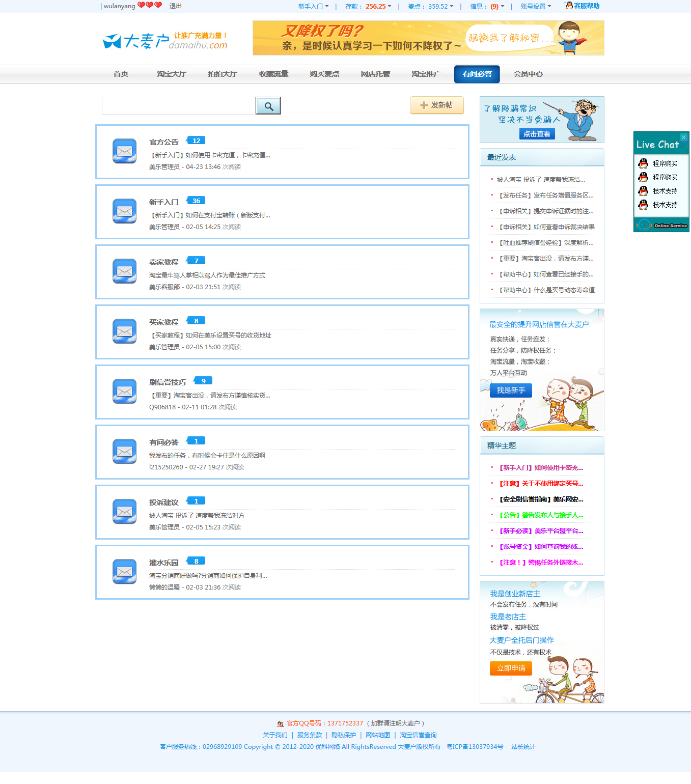Open the 如何查看申诉裁决结果 recent post
The width and height of the screenshot is (691, 784).
click(x=546, y=227)
